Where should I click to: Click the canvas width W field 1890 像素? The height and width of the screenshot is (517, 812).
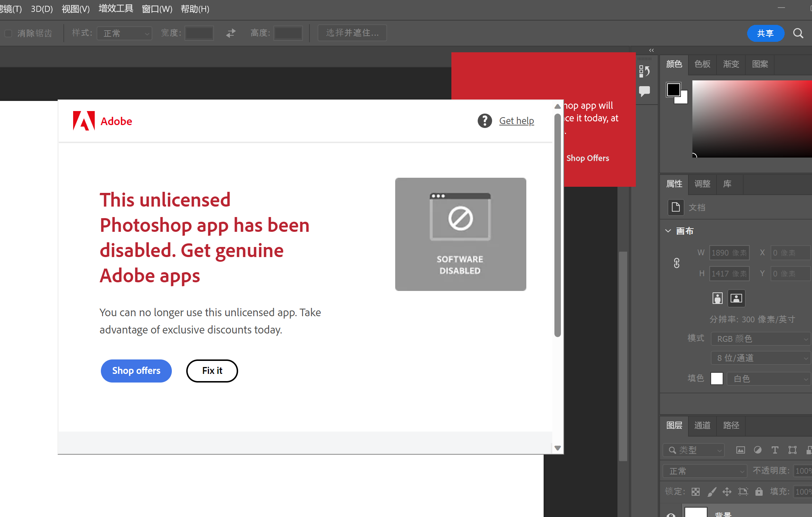[730, 253]
